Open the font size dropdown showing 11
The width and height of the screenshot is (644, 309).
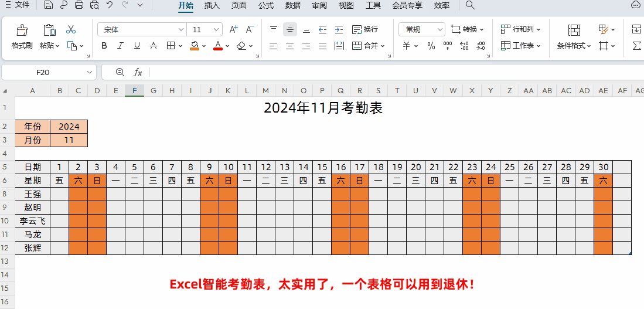216,29
